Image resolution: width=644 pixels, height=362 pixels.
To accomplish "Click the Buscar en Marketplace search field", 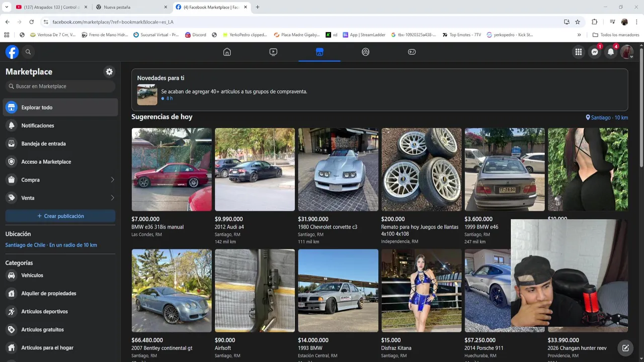I will [60, 86].
